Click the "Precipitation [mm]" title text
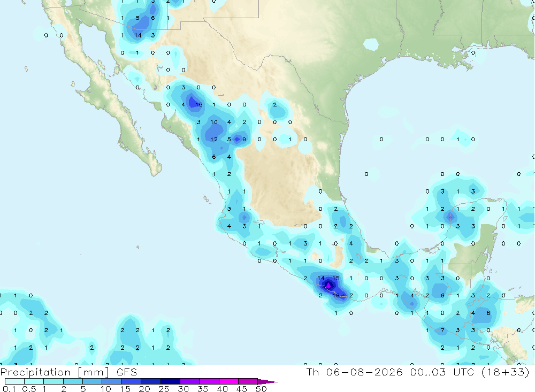Image resolution: width=535 pixels, height=392 pixels. 55,372
